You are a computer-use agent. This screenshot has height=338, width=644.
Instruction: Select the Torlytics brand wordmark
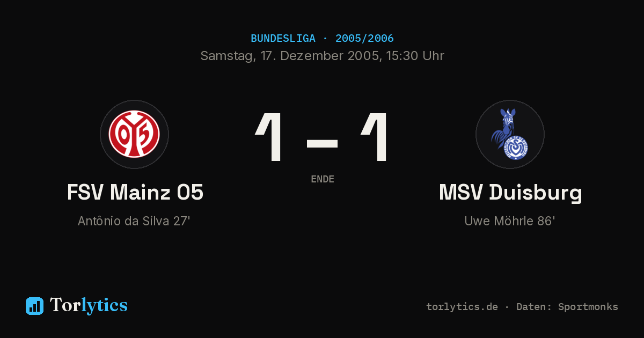click(x=89, y=305)
